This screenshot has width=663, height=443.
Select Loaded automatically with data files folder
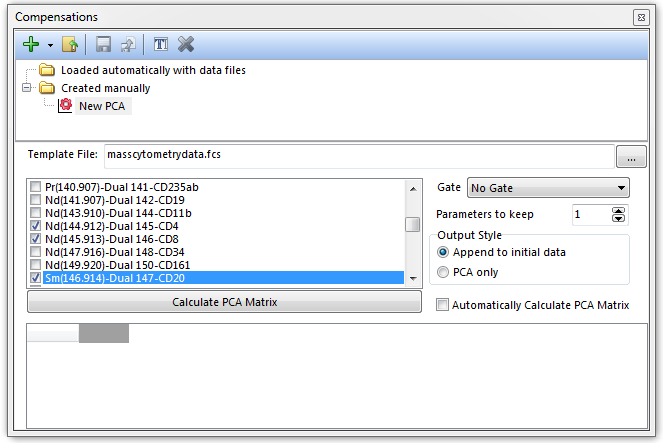coord(152,70)
